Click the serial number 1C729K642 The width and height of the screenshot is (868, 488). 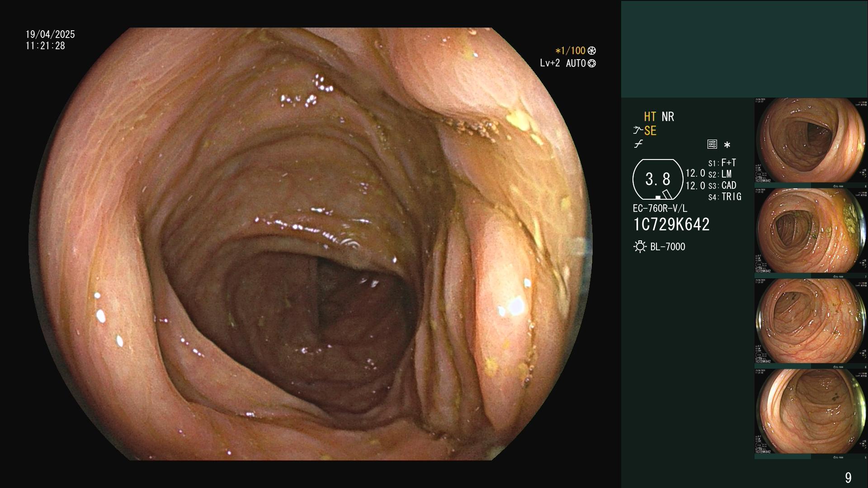[x=671, y=225]
